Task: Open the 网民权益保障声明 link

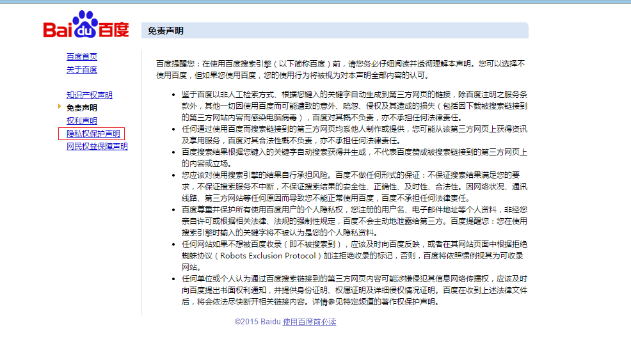Action: tap(97, 146)
